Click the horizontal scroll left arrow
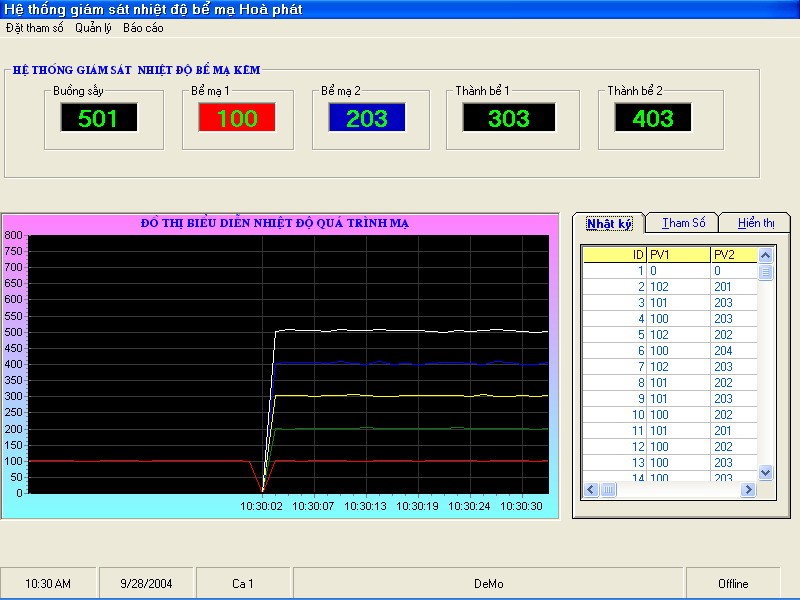 coord(590,490)
